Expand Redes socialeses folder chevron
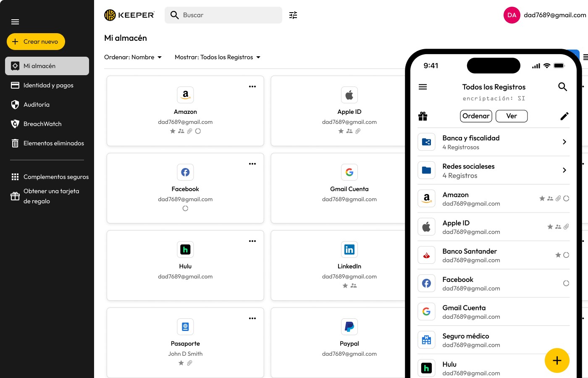The width and height of the screenshot is (588, 378). (564, 170)
